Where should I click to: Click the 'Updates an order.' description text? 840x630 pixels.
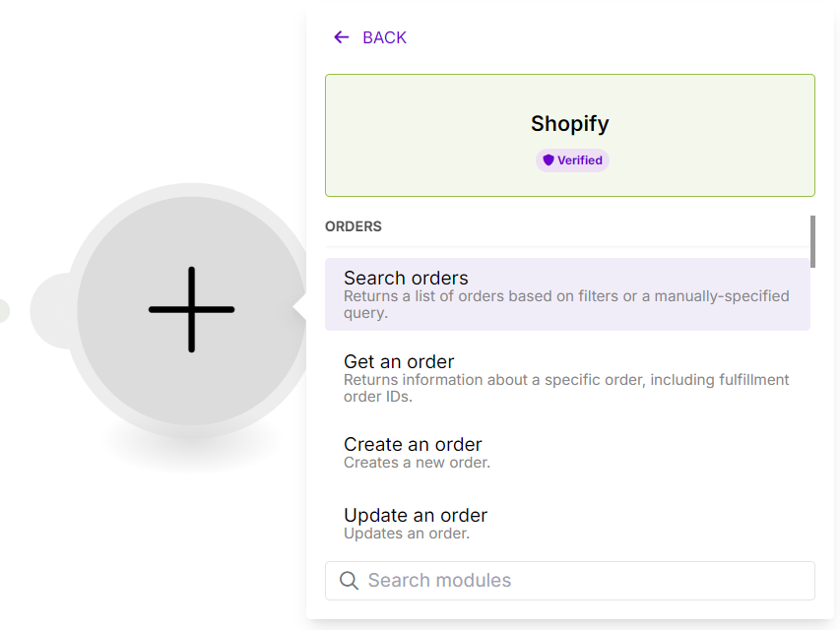click(407, 534)
